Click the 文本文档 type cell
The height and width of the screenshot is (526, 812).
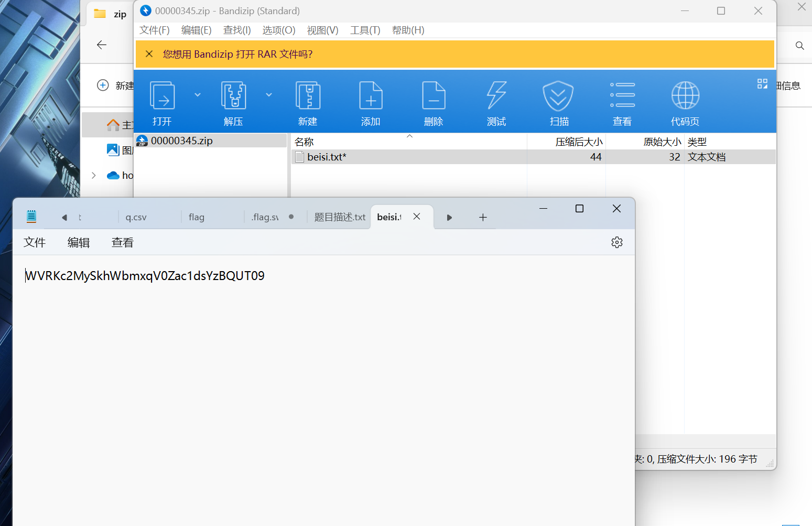[x=707, y=157]
